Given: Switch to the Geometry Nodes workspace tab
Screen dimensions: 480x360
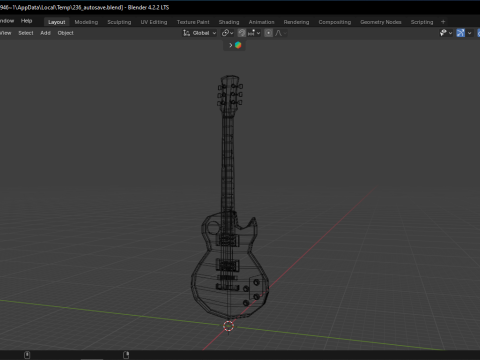Looking at the screenshot, I should click(x=381, y=22).
